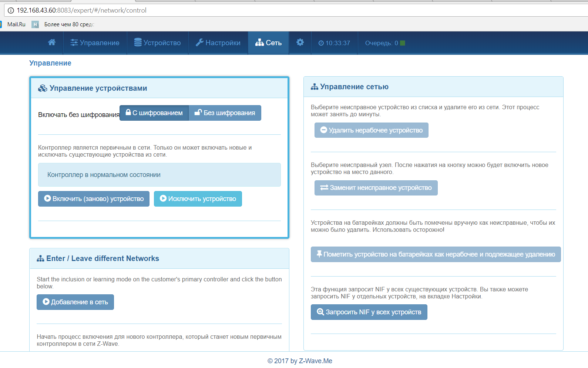Click the Включать без шифрования label
This screenshot has height=368, width=588.
79,115
